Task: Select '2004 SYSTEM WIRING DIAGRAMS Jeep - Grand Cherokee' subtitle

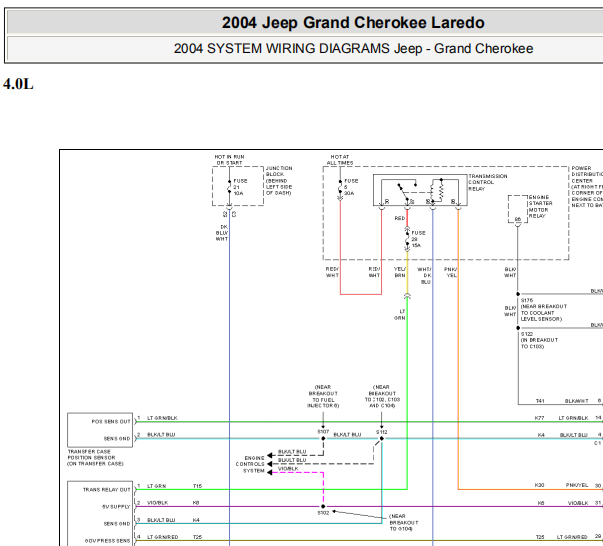Action: 353,49
